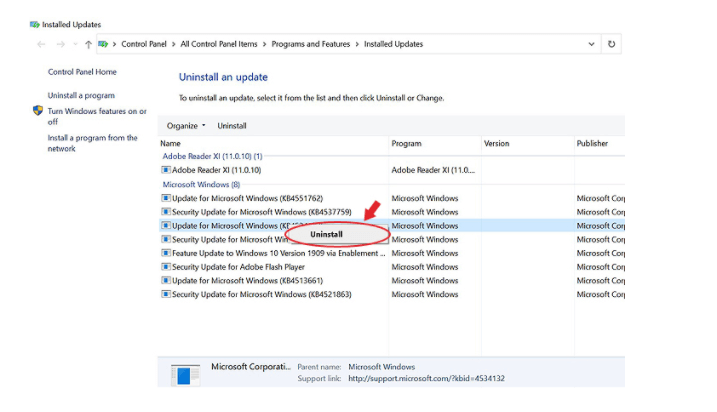Viewport: 717px width, 412px height.
Task: Select Update for Microsoft Windows (KB4513661)
Action: [x=247, y=281]
